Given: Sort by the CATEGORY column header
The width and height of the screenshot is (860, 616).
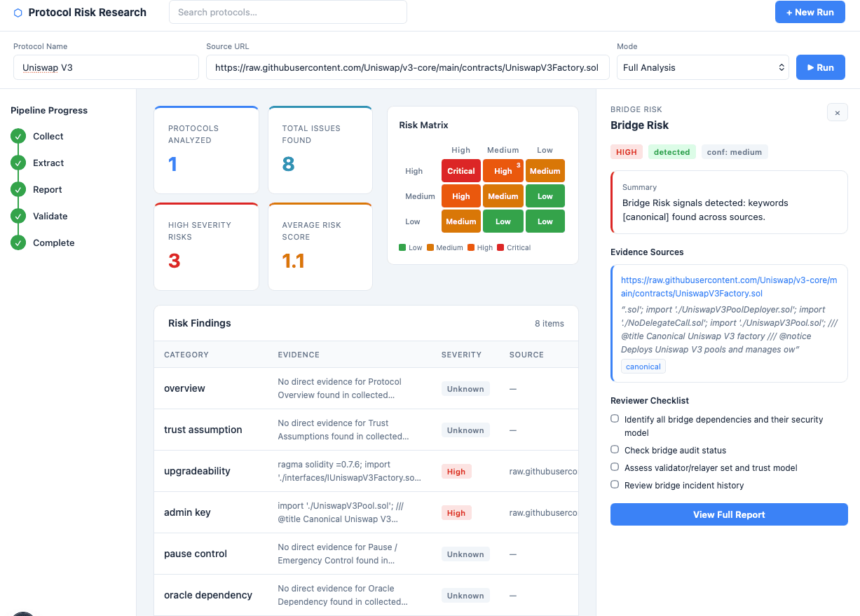Looking at the screenshot, I should point(186,355).
